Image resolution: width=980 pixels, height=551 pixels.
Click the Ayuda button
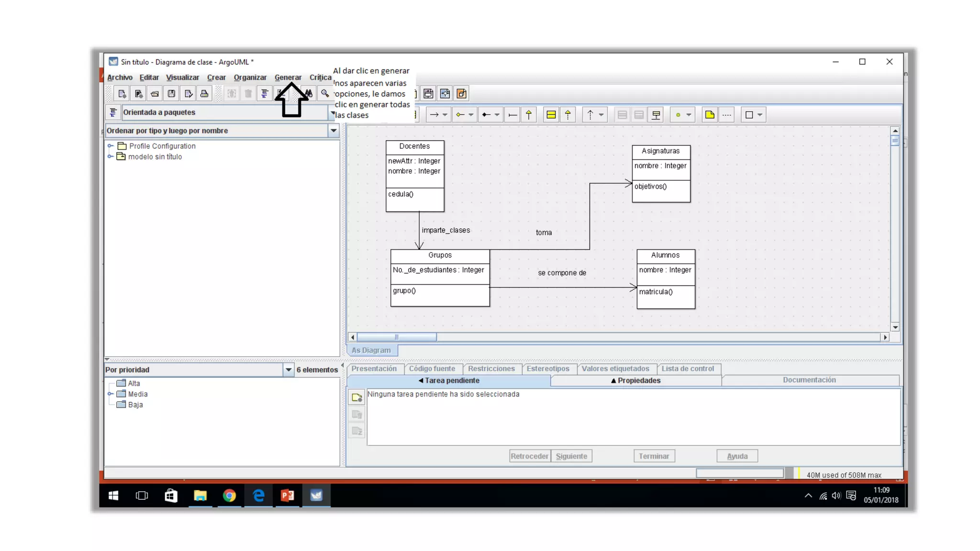(737, 456)
